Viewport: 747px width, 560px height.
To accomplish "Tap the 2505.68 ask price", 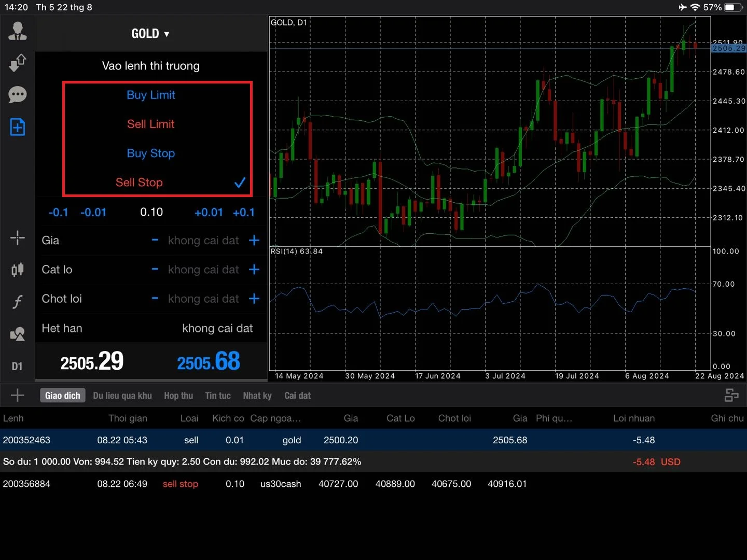I will (x=209, y=361).
